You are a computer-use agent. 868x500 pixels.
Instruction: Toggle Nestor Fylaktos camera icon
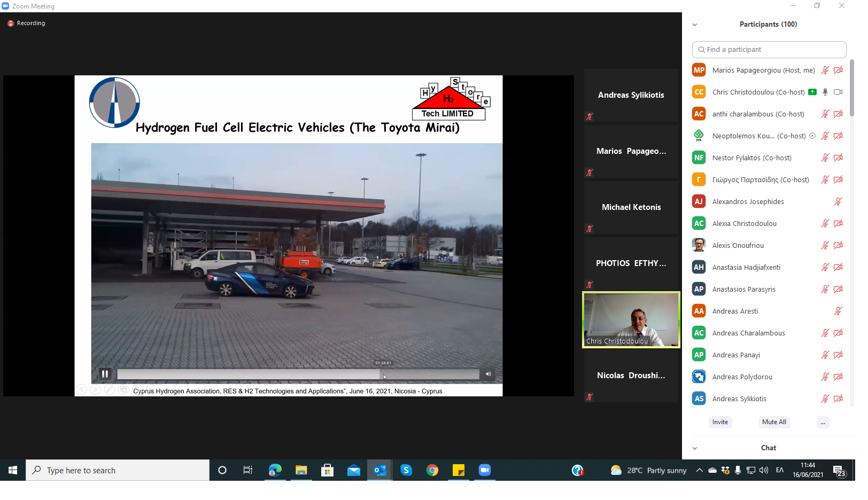(838, 158)
